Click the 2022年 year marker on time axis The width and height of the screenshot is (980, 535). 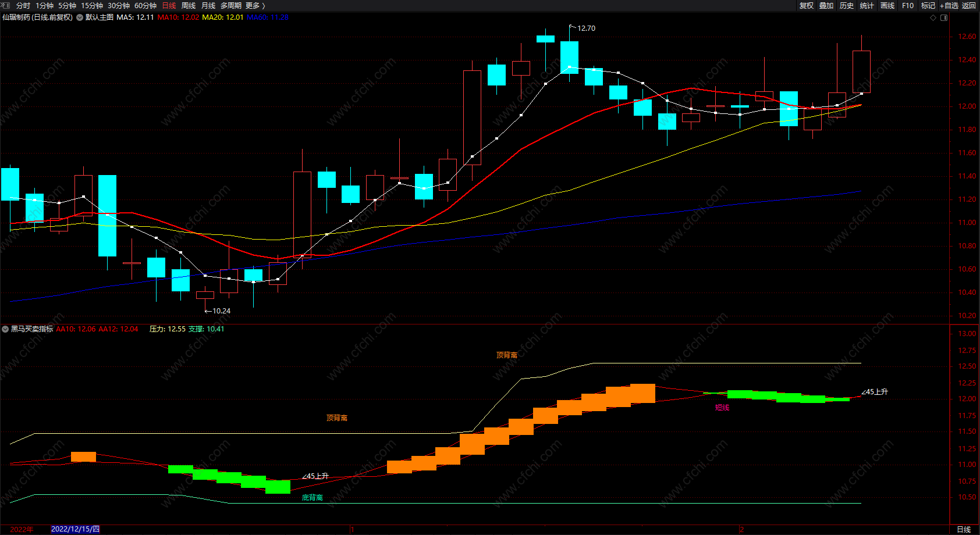[22, 530]
